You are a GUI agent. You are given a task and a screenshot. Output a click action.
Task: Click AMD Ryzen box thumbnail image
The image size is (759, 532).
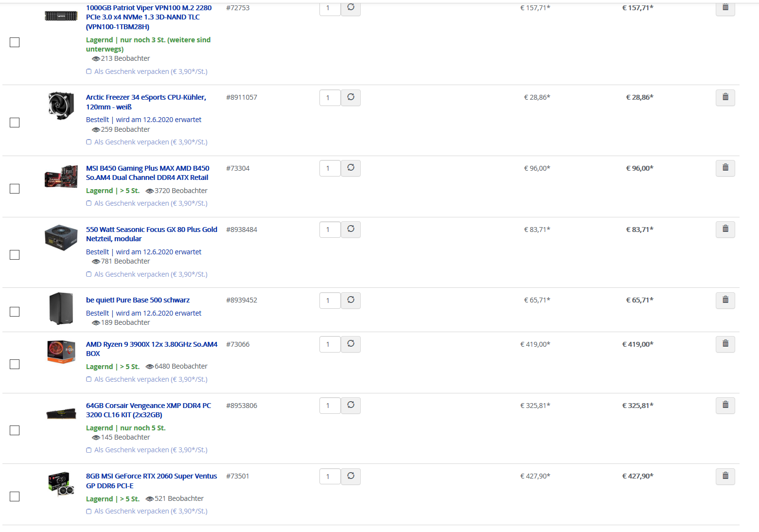pyautogui.click(x=61, y=352)
